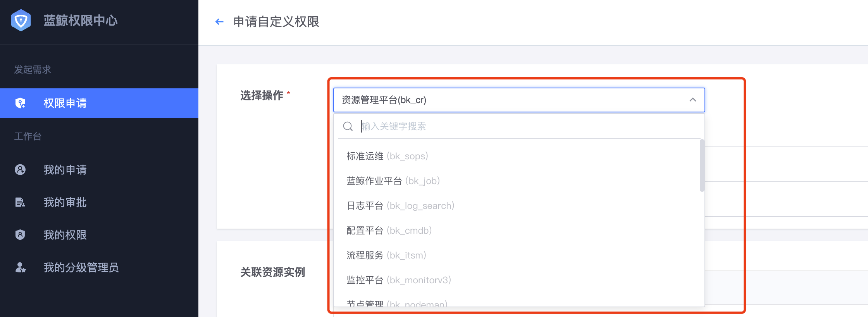Select the 权限申请 key-shield icon
868x317 pixels.
(x=20, y=103)
